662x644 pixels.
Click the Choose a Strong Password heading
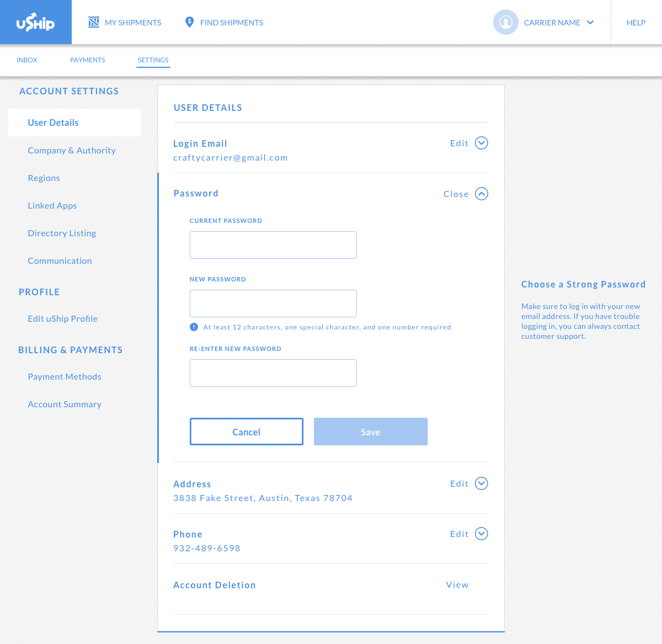[x=584, y=284]
